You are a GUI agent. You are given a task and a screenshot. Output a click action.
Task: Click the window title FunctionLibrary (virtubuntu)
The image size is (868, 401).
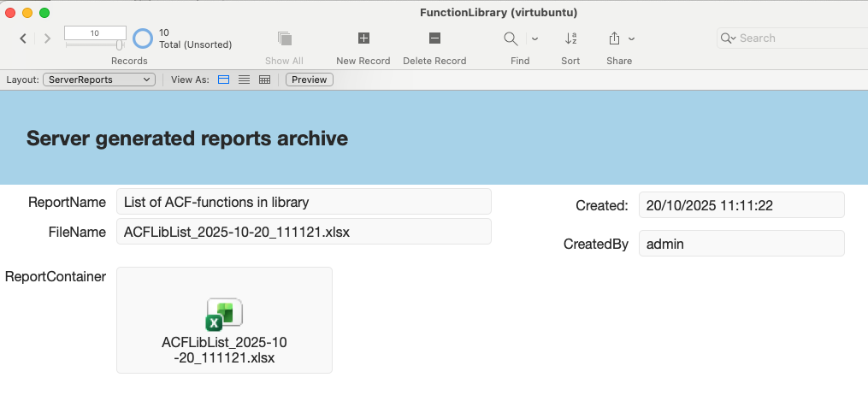pos(499,12)
